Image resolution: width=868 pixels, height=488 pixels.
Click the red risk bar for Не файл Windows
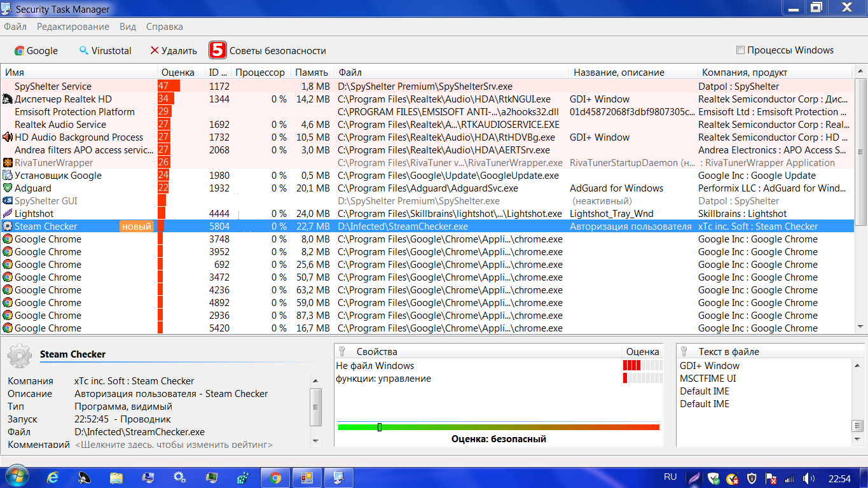pyautogui.click(x=642, y=366)
